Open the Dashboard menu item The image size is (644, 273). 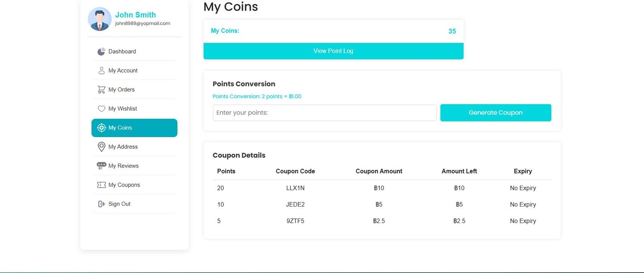(x=122, y=52)
